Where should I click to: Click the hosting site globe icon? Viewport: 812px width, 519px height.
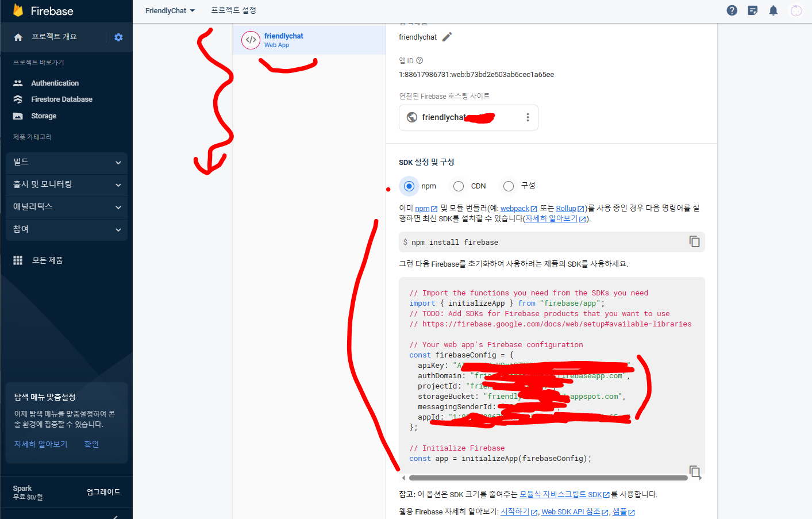pos(412,117)
